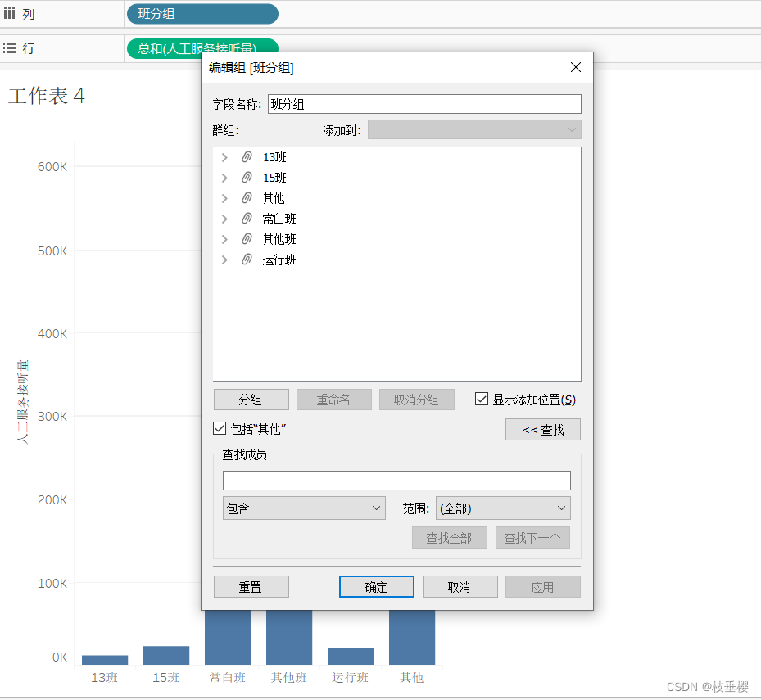Viewport: 761px width, 700px height.
Task: Click the paperclip icon next to 15班
Action: pos(247,177)
